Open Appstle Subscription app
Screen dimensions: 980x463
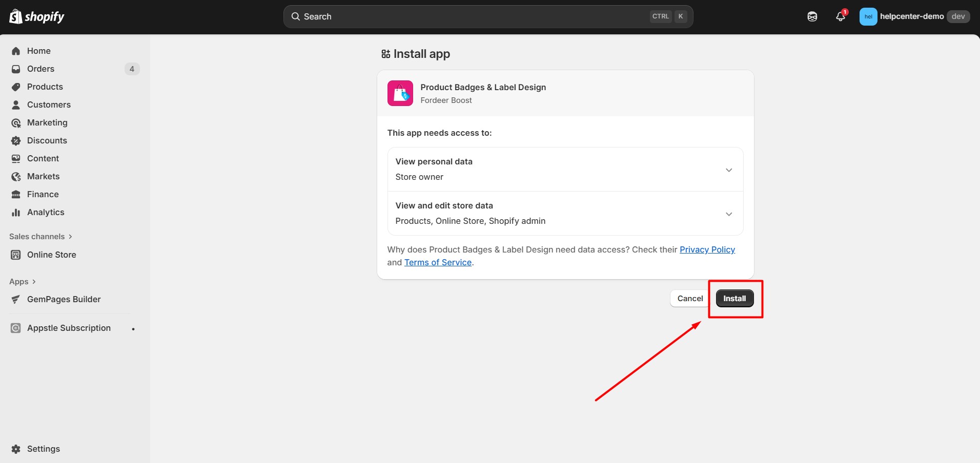coord(69,328)
